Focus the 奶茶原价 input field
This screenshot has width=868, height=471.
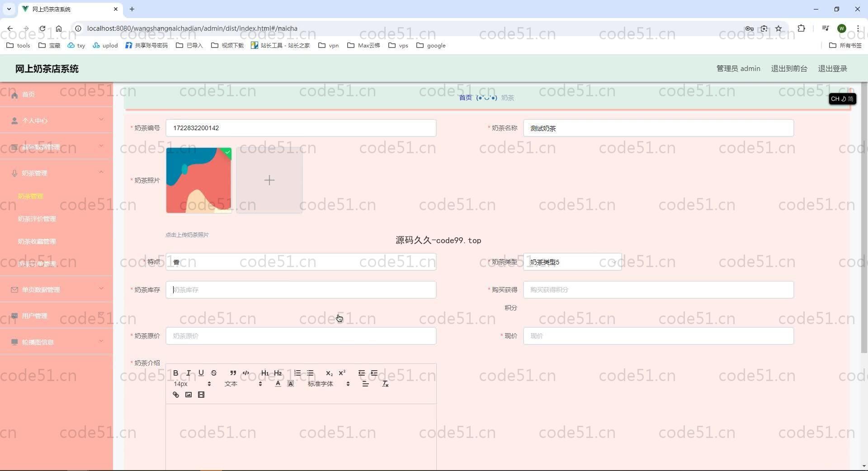[301, 336]
